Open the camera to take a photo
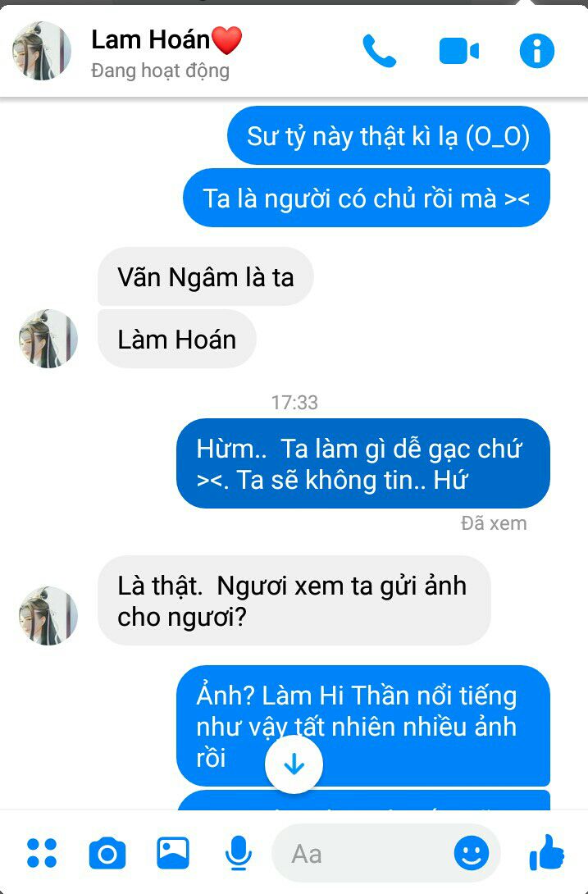588x894 pixels. [107, 854]
